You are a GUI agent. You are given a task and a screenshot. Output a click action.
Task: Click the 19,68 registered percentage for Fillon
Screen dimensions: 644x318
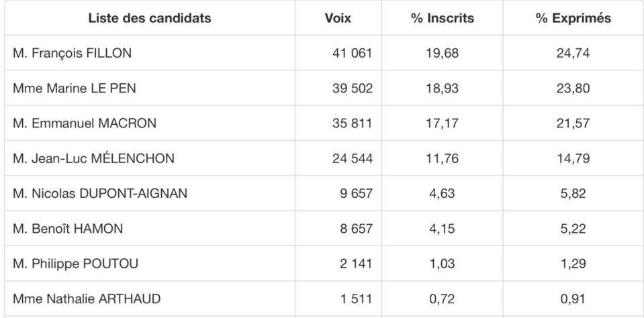[442, 54]
